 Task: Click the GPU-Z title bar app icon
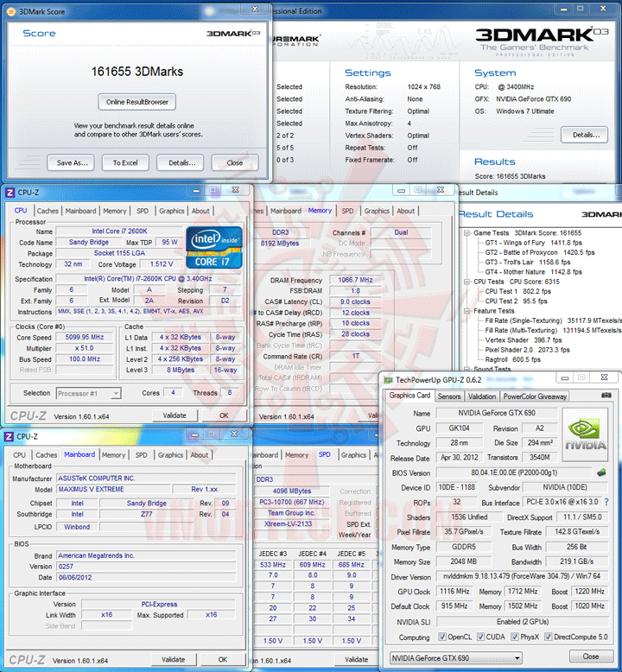tap(389, 380)
